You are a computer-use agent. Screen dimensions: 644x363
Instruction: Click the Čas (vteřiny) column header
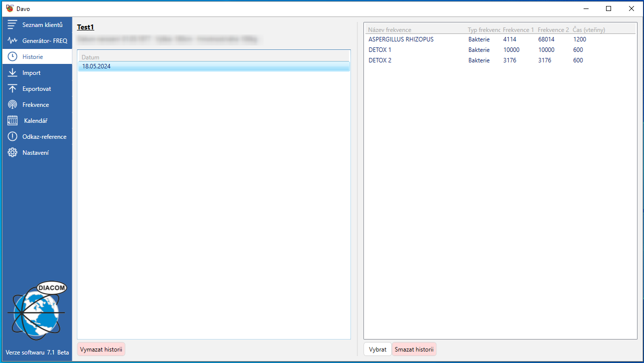(589, 30)
